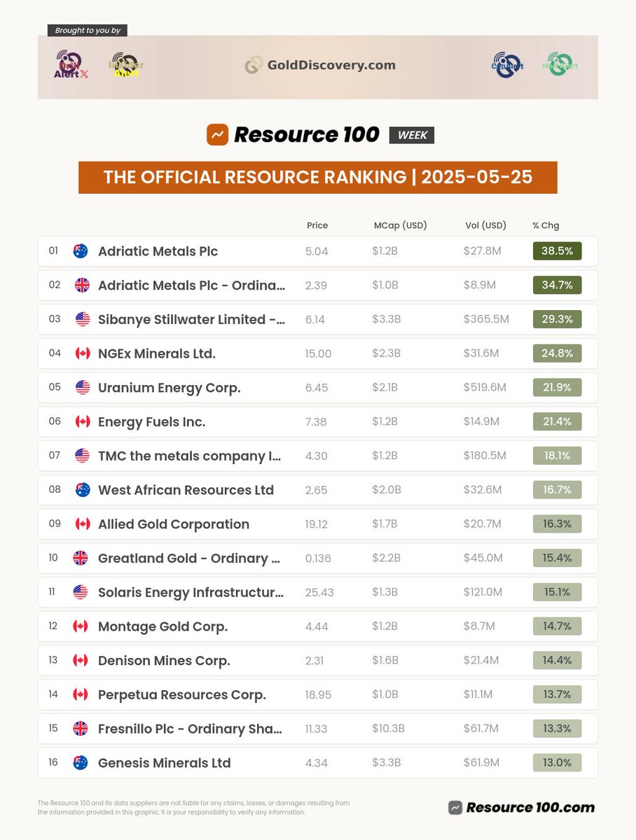Click the 25.43 price for Solaris Energy Infrastructure
The width and height of the screenshot is (636, 840).
[319, 592]
